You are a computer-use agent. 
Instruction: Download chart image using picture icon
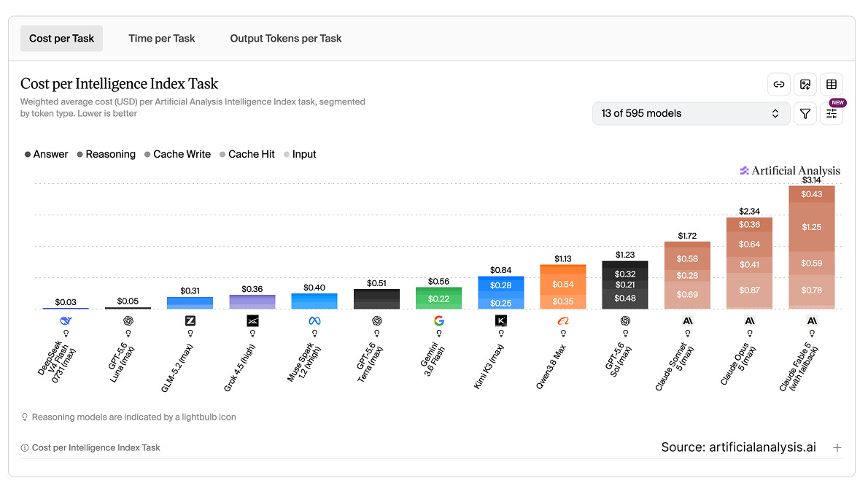[805, 84]
